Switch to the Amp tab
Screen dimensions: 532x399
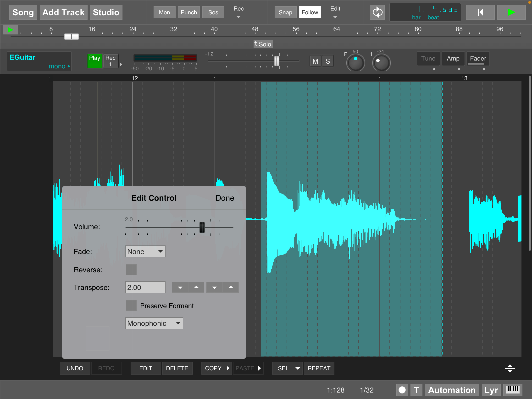453,58
